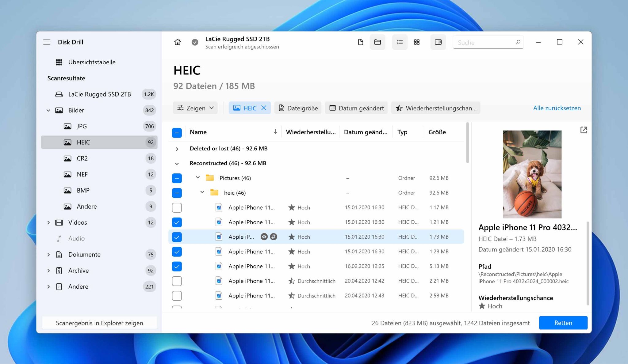The width and height of the screenshot is (628, 364).
Task: Uncheck the 1.28 MB HEIC file
Action: 177,252
